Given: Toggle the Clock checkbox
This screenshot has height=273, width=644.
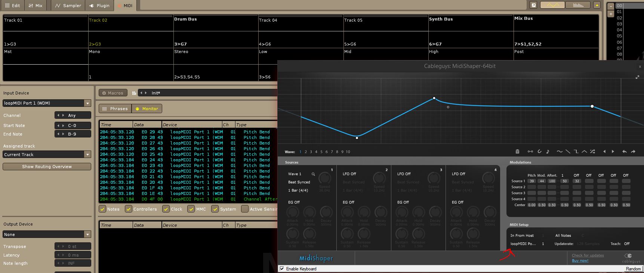Looking at the screenshot, I should [x=166, y=209].
